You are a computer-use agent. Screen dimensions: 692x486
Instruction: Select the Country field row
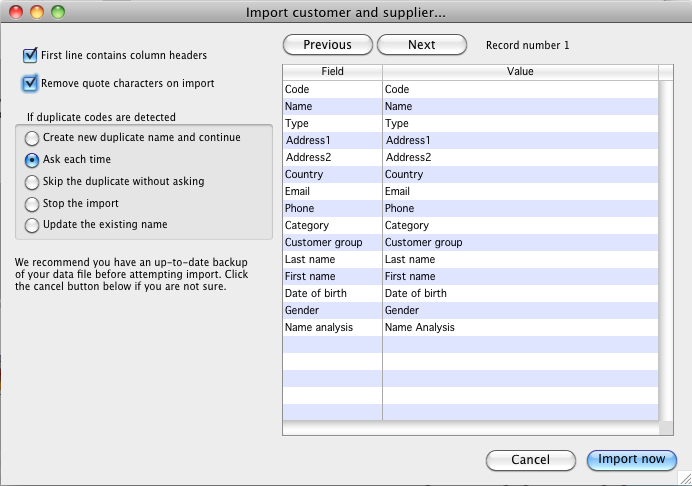pyautogui.click(x=470, y=174)
